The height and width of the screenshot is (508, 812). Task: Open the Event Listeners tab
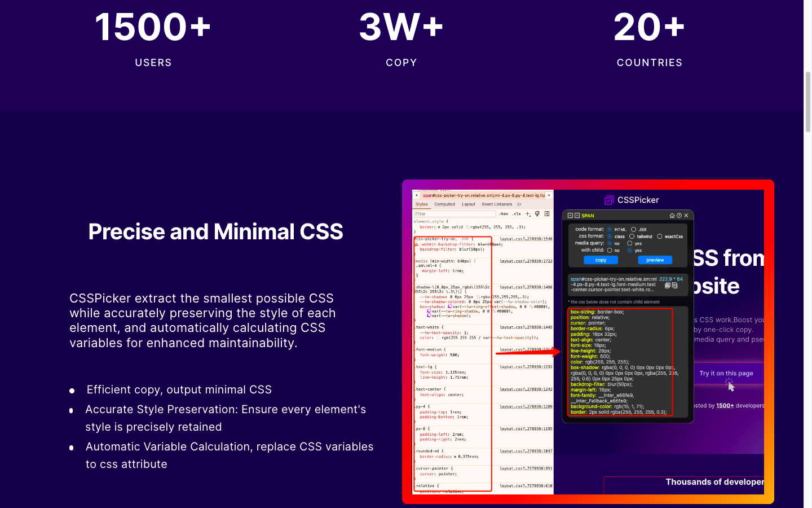(x=497, y=204)
